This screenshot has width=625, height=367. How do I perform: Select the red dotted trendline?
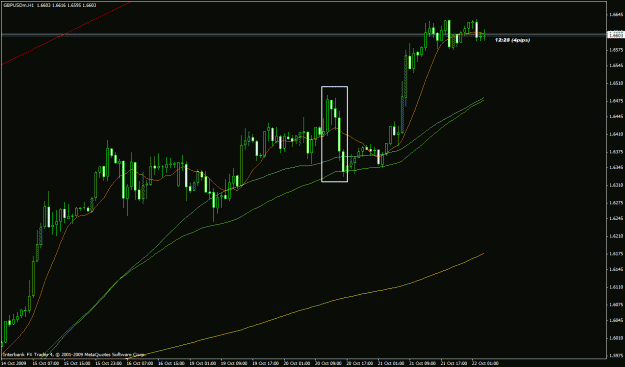tap(66, 33)
